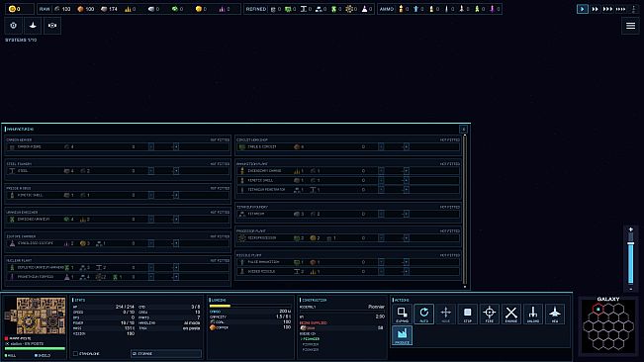Increase Enriched Uranium production quantity
Screen dimensions: 644x362
tap(176, 220)
